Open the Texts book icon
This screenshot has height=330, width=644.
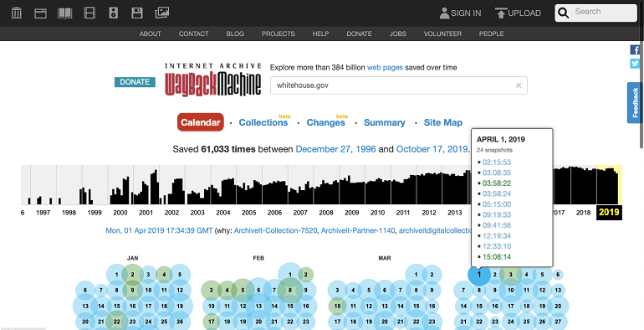(x=65, y=13)
